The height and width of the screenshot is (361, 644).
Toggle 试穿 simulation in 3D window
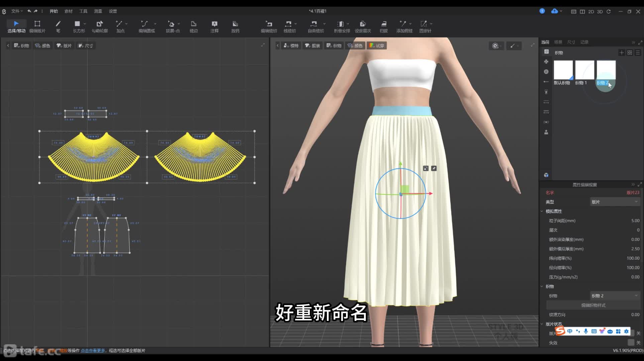click(377, 45)
